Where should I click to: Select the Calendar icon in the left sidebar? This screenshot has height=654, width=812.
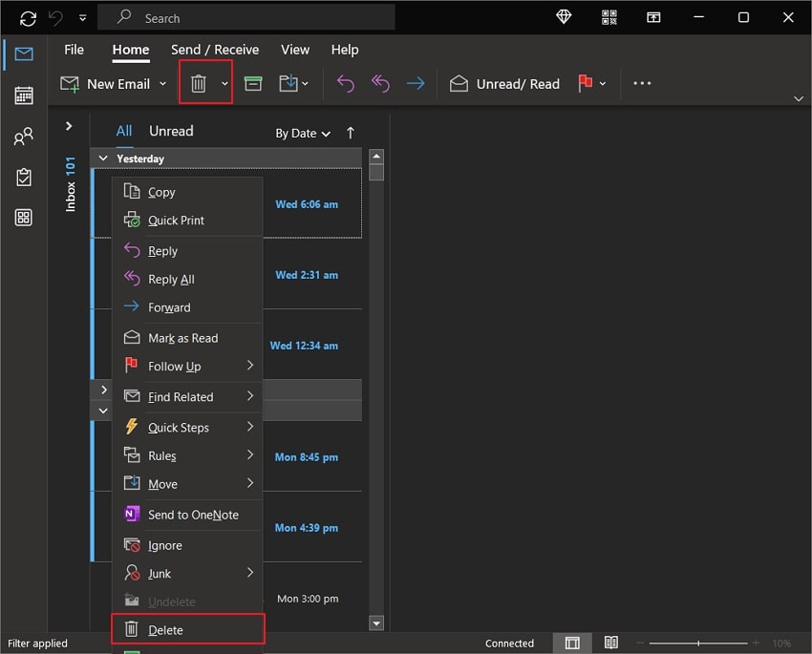[x=24, y=95]
